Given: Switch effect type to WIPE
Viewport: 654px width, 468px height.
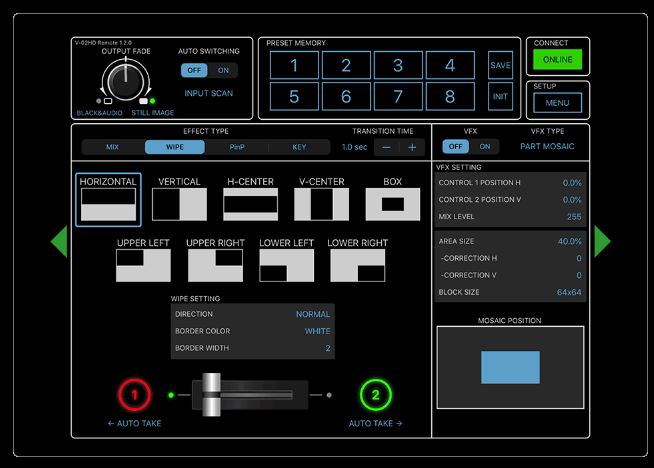Looking at the screenshot, I should [x=175, y=147].
